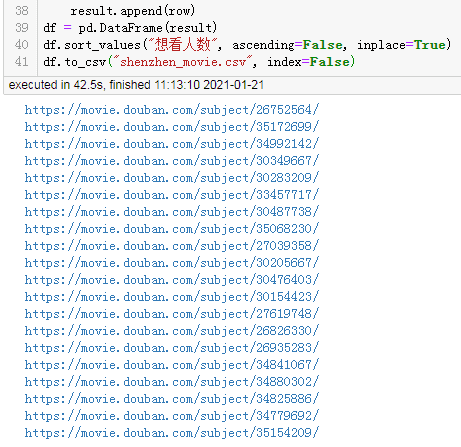
Task: Click line number 41 in the gutter
Action: (x=22, y=62)
